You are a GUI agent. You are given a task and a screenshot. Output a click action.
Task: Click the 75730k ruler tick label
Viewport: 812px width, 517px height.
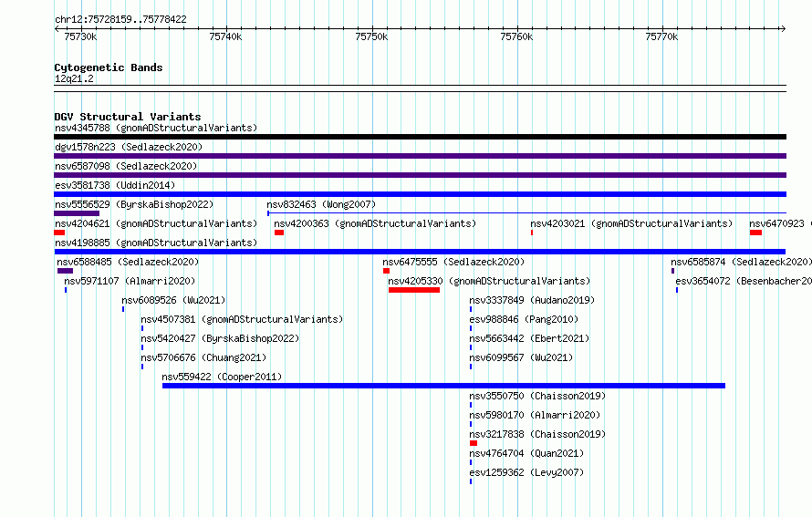click(80, 36)
